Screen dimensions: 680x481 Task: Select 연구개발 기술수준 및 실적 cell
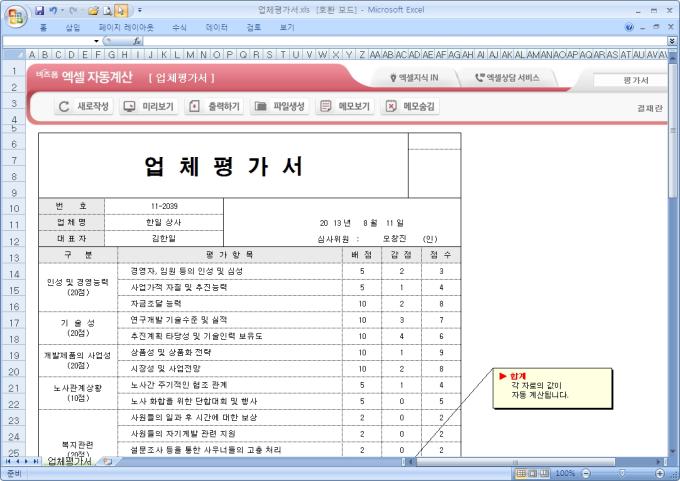click(x=230, y=320)
